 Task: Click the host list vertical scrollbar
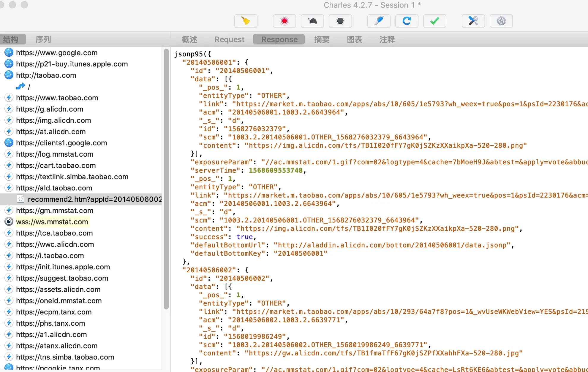pyautogui.click(x=166, y=178)
